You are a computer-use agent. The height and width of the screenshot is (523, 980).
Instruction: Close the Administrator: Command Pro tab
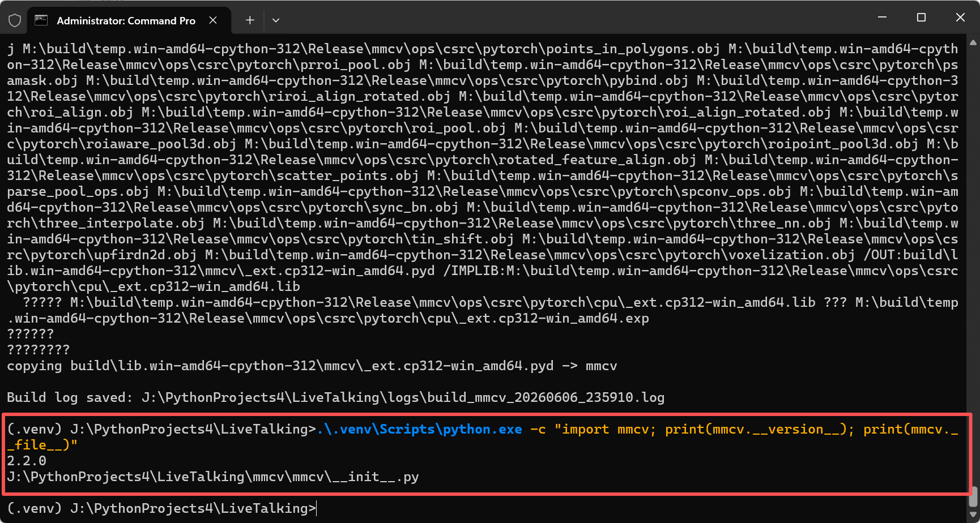pyautogui.click(x=213, y=20)
